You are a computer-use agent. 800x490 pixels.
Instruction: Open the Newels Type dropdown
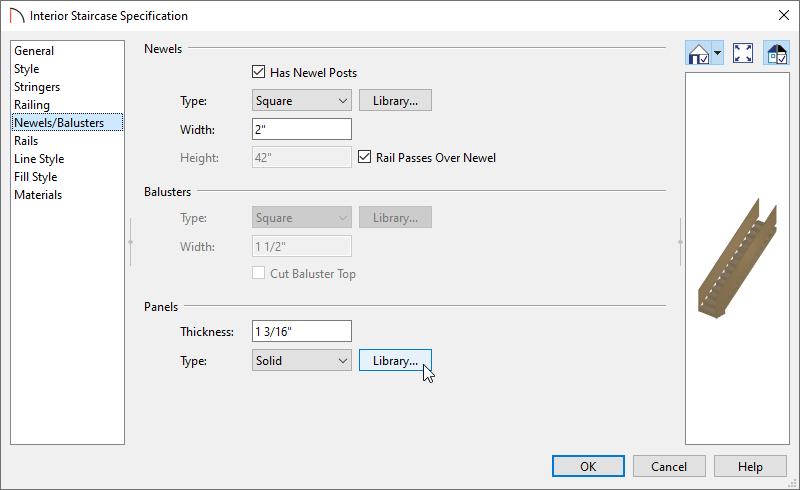click(x=302, y=101)
